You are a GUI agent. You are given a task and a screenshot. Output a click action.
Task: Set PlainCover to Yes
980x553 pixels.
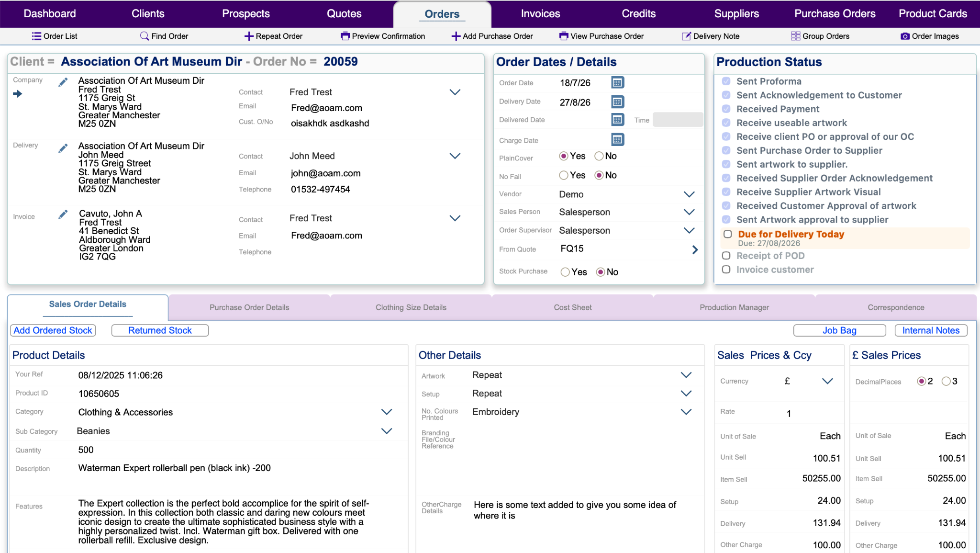(x=564, y=156)
